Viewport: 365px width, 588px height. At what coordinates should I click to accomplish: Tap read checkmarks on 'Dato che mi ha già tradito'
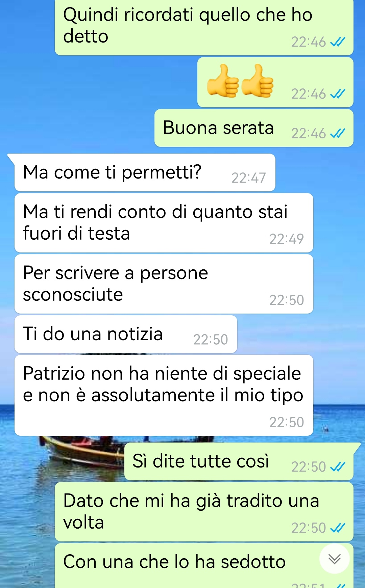pyautogui.click(x=338, y=528)
